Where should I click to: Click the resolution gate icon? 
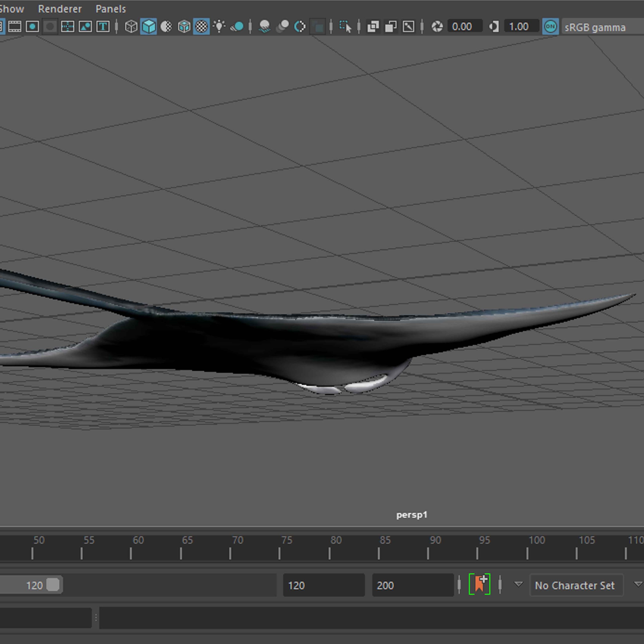[x=32, y=27]
